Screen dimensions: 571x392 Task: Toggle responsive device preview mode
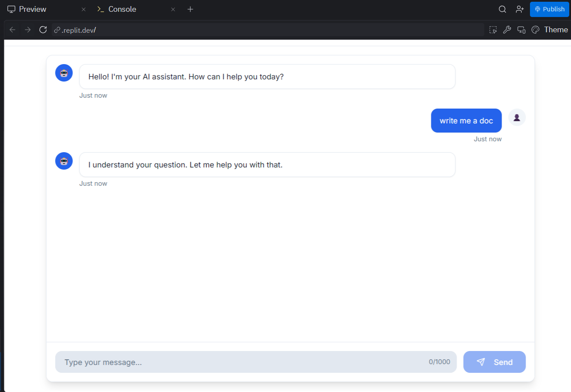pyautogui.click(x=521, y=30)
